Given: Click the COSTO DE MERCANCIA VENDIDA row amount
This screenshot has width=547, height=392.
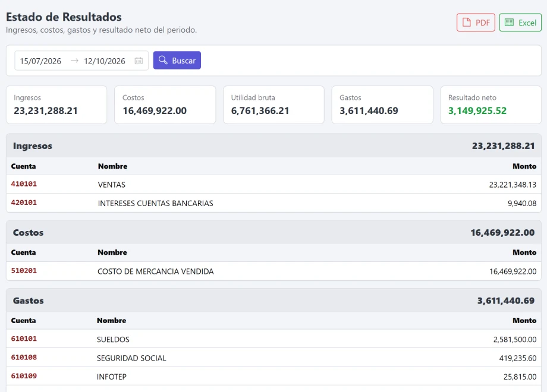Looking at the screenshot, I should pyautogui.click(x=513, y=271).
